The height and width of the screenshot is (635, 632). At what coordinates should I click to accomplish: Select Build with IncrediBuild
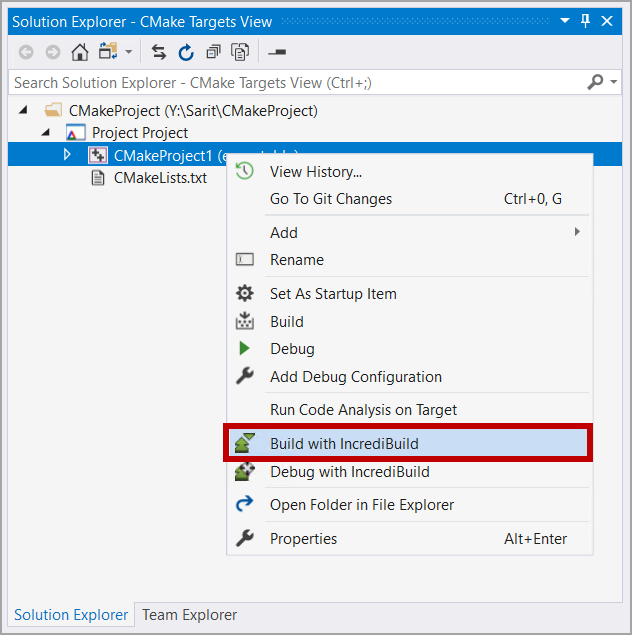(x=344, y=444)
